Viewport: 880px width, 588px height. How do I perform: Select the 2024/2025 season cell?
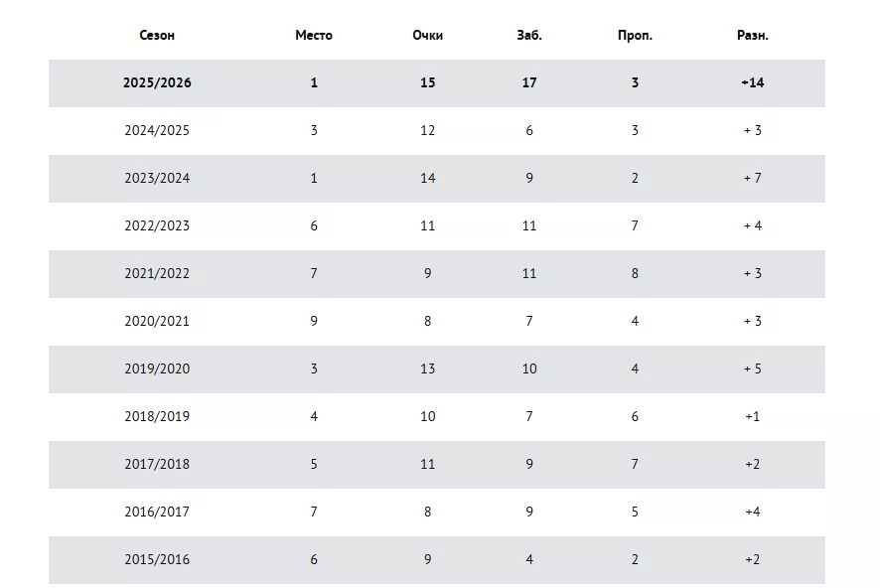pos(157,130)
